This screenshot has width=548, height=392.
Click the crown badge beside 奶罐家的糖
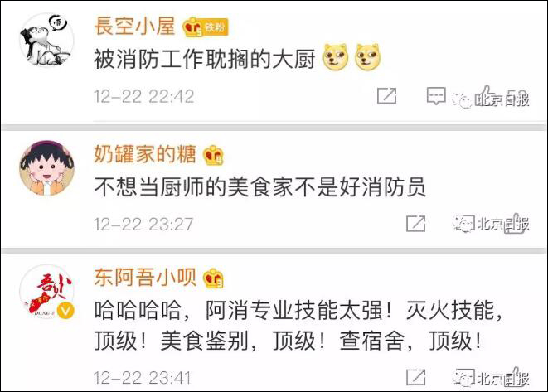(x=213, y=155)
